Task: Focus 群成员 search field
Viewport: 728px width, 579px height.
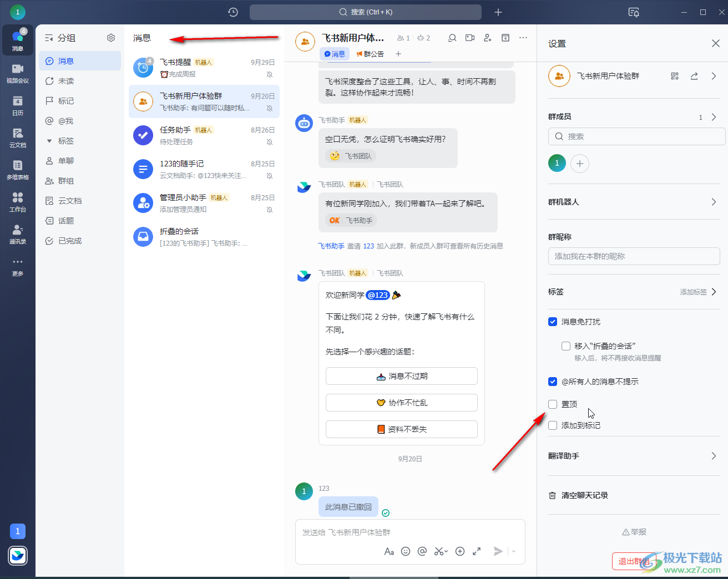Action: [x=636, y=136]
